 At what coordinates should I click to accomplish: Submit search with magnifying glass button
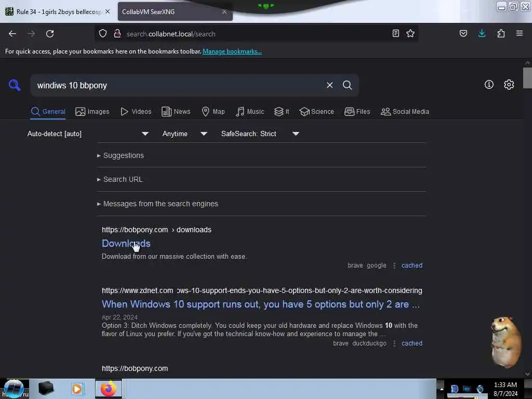[347, 85]
